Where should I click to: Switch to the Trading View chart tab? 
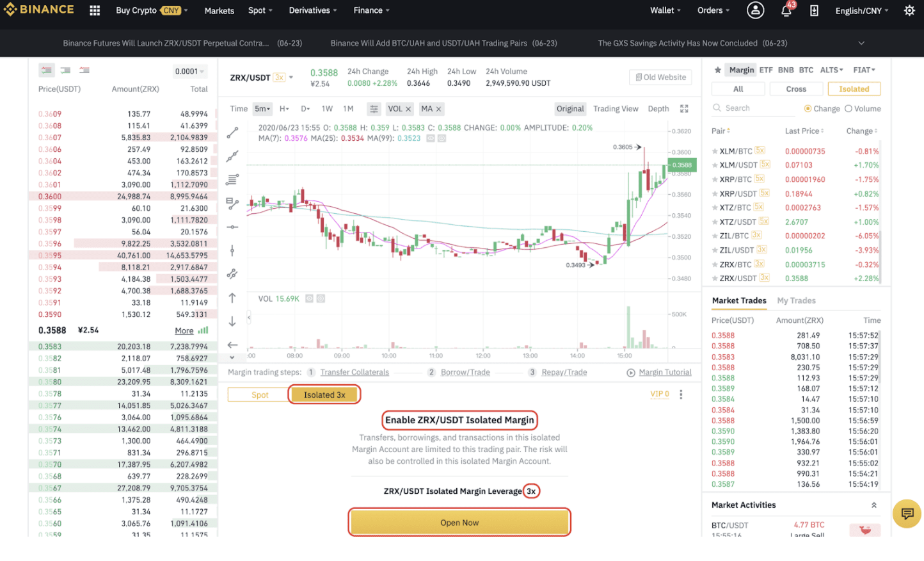click(616, 109)
